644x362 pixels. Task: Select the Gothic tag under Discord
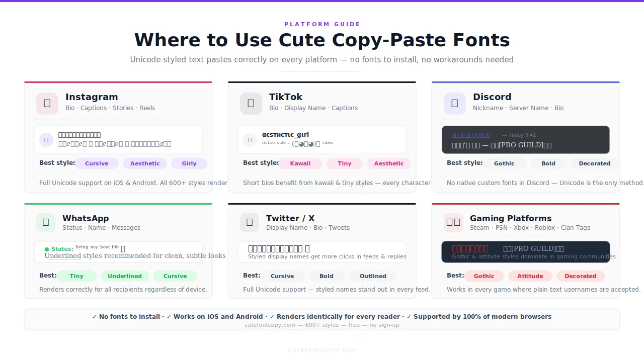(504, 163)
